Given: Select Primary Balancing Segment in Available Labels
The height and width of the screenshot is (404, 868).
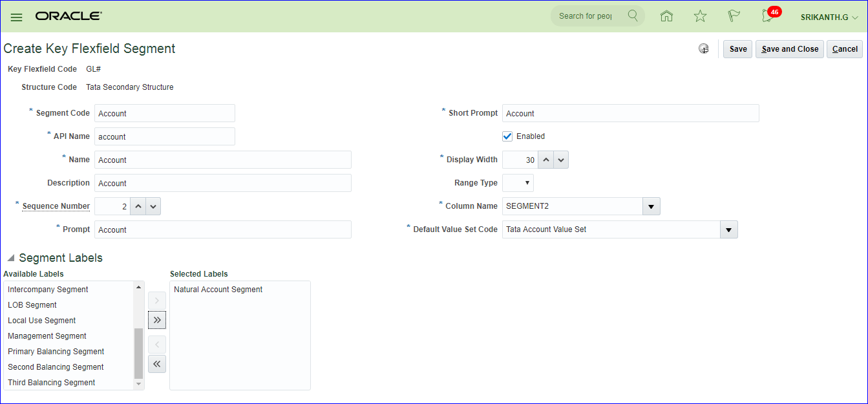Looking at the screenshot, I should pos(56,352).
